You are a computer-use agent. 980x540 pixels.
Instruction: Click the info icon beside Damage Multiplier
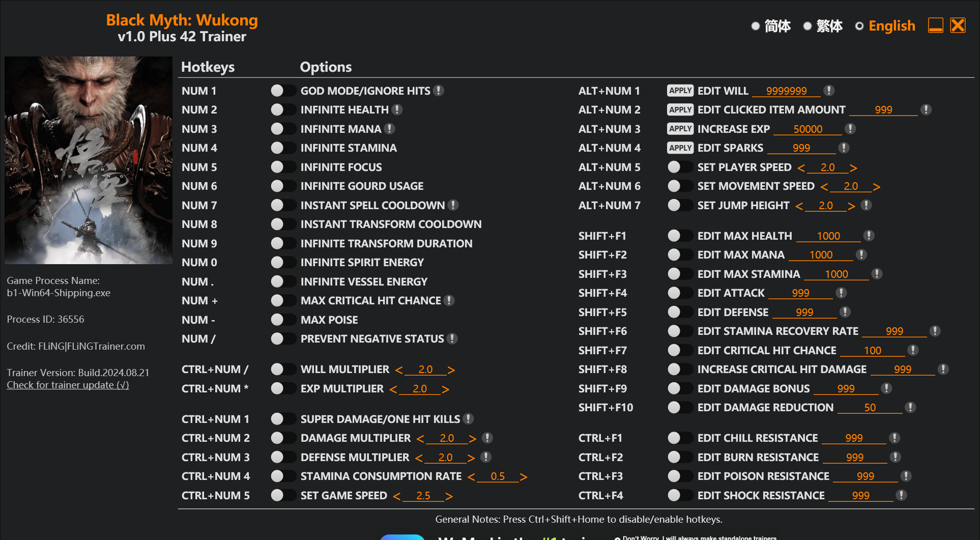coord(487,438)
